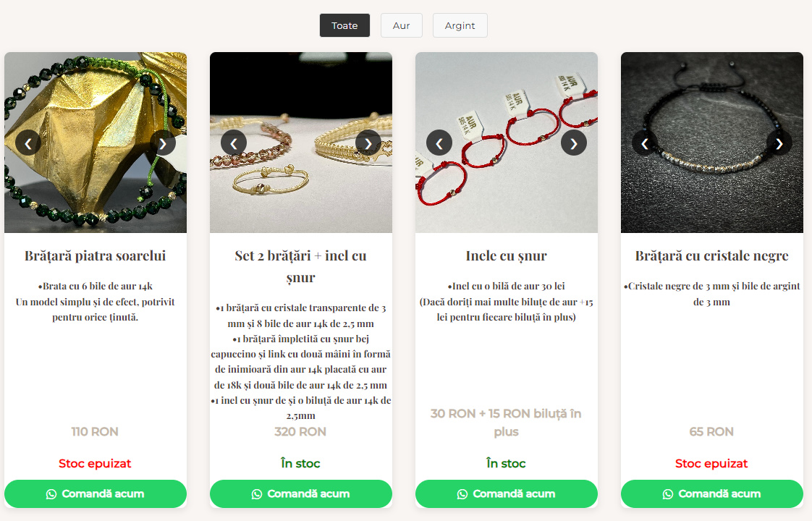The width and height of the screenshot is (812, 521).
Task: Previous image arrow on Brățară cu cristale negre
Action: tap(645, 143)
